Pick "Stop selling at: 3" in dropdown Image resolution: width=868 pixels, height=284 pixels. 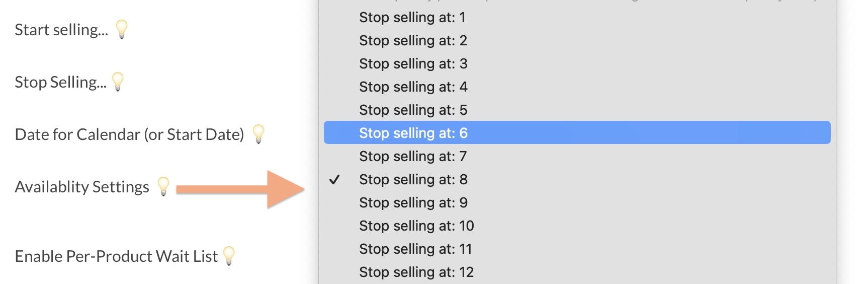point(413,63)
